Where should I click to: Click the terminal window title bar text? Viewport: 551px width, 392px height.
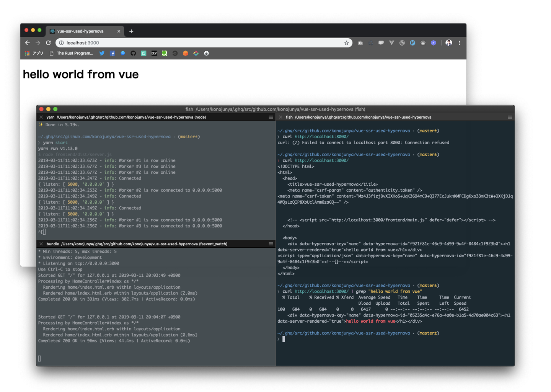tap(275, 109)
